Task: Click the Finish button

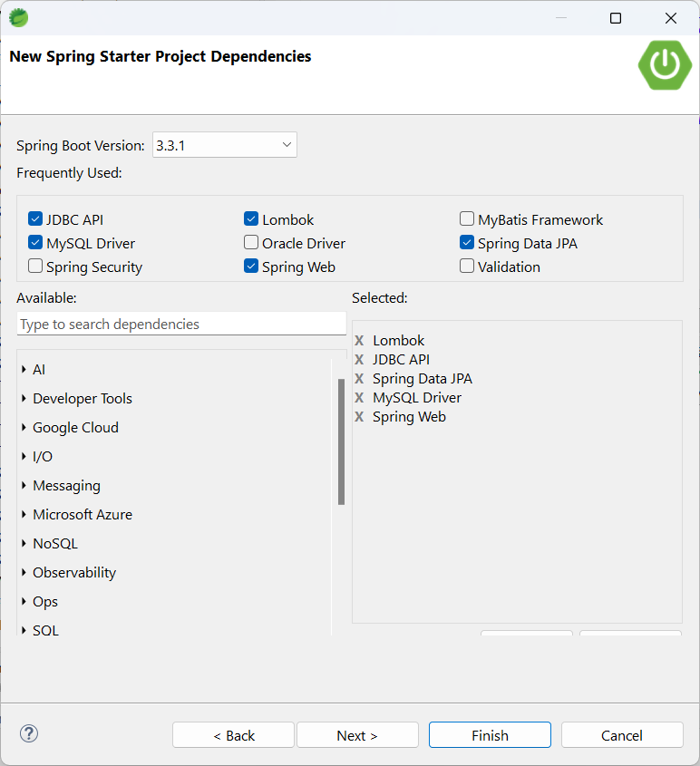Action: (490, 735)
